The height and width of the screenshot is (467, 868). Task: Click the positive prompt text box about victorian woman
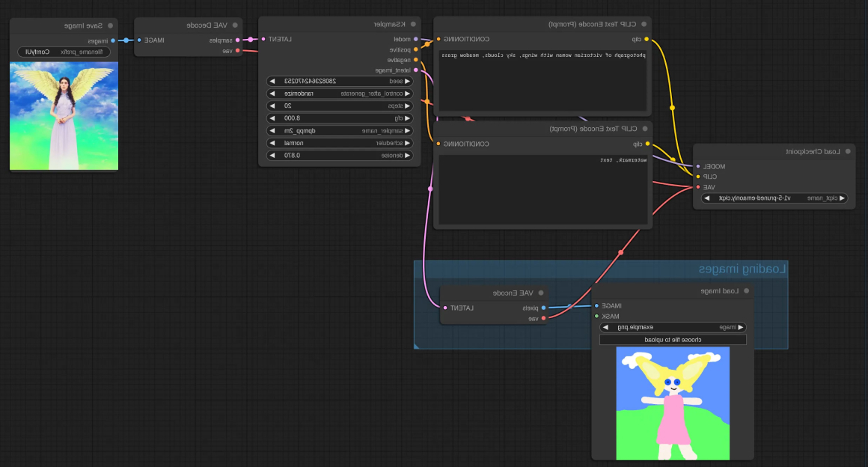tap(542, 81)
